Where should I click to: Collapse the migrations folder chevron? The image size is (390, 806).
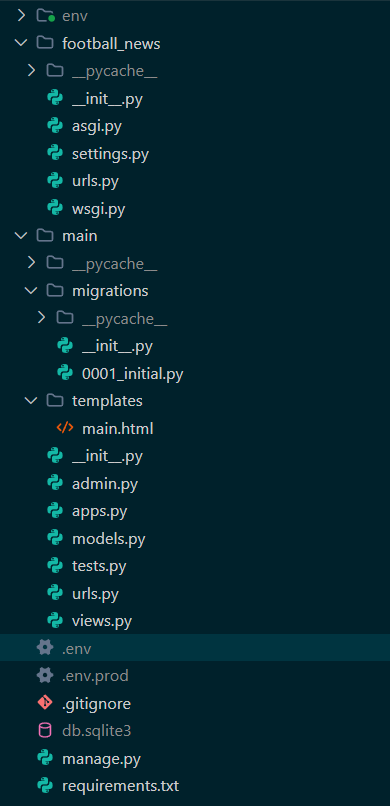[31, 290]
